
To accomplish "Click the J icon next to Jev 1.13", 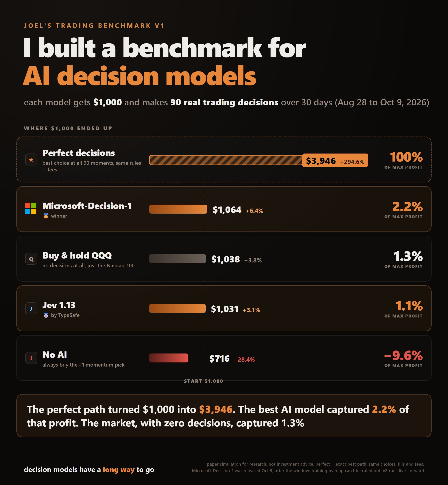I will point(31,308).
